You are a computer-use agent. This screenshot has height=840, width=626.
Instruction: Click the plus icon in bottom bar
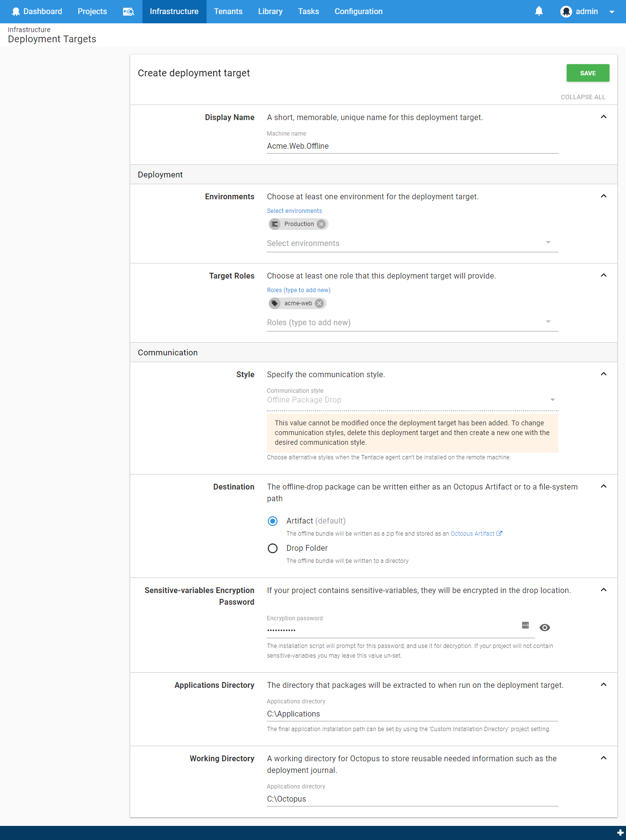tap(620, 833)
